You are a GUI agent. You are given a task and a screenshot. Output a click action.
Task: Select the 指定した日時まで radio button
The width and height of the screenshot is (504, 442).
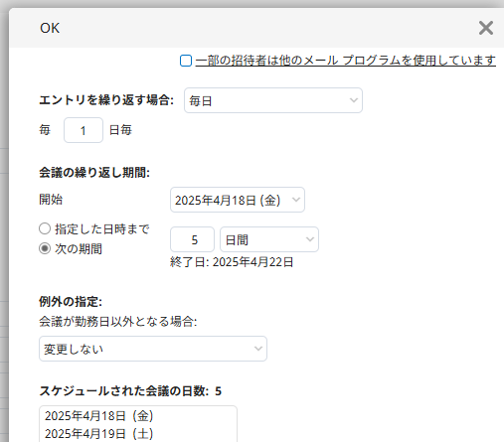click(x=45, y=228)
